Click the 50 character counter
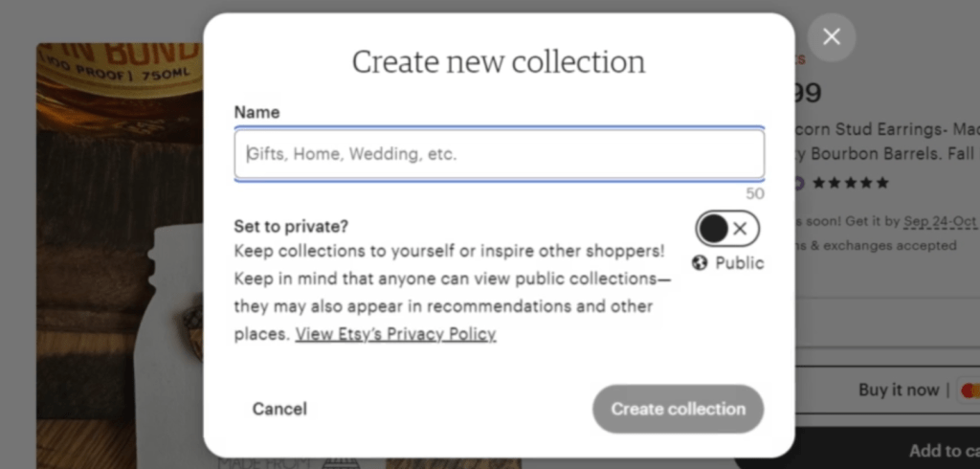The height and width of the screenshot is (469, 980). [x=754, y=193]
